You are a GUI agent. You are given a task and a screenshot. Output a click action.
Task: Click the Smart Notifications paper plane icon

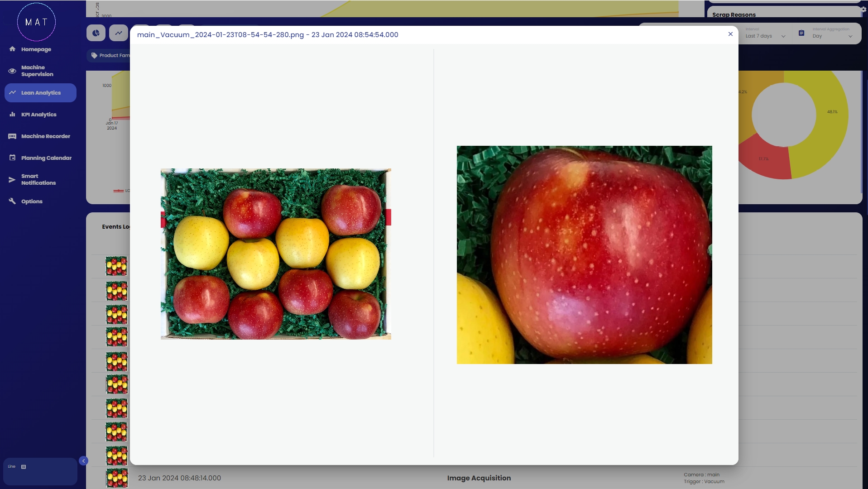[x=12, y=180]
